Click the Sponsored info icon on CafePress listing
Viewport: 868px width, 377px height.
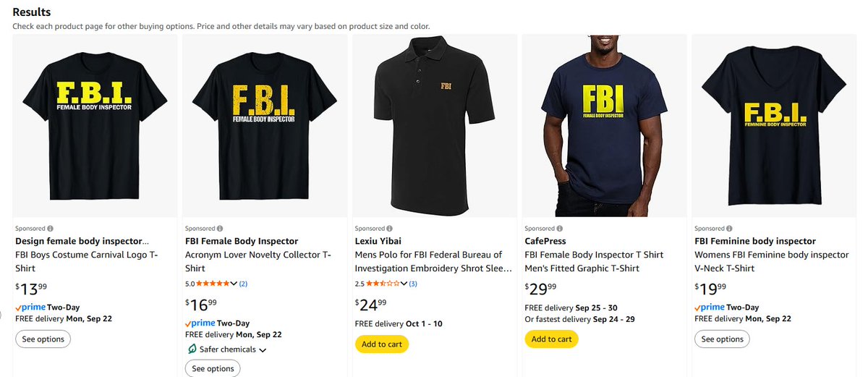[x=560, y=228]
